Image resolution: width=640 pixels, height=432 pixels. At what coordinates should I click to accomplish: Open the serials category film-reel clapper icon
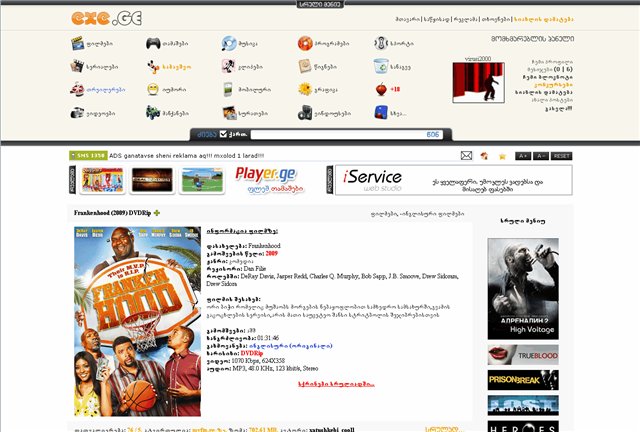tap(77, 66)
